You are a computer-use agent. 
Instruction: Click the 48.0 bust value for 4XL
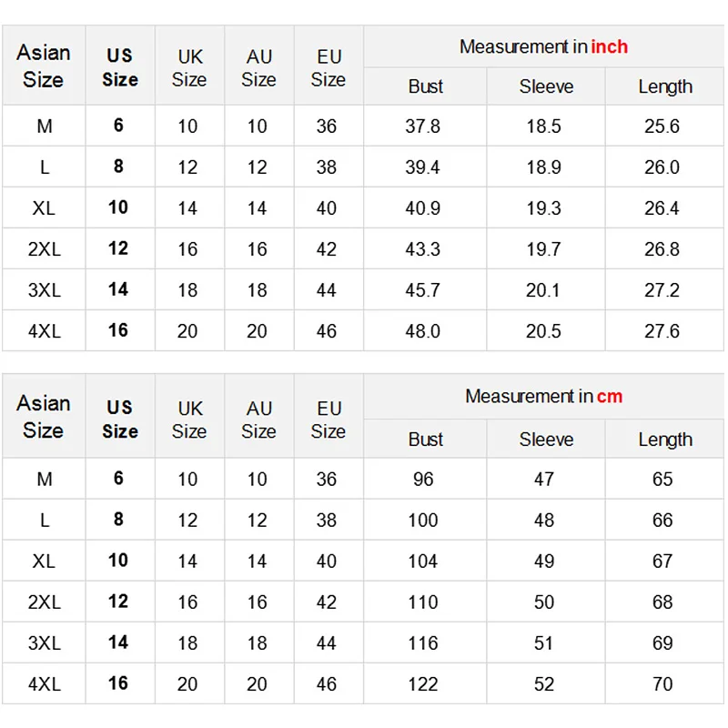click(x=423, y=331)
